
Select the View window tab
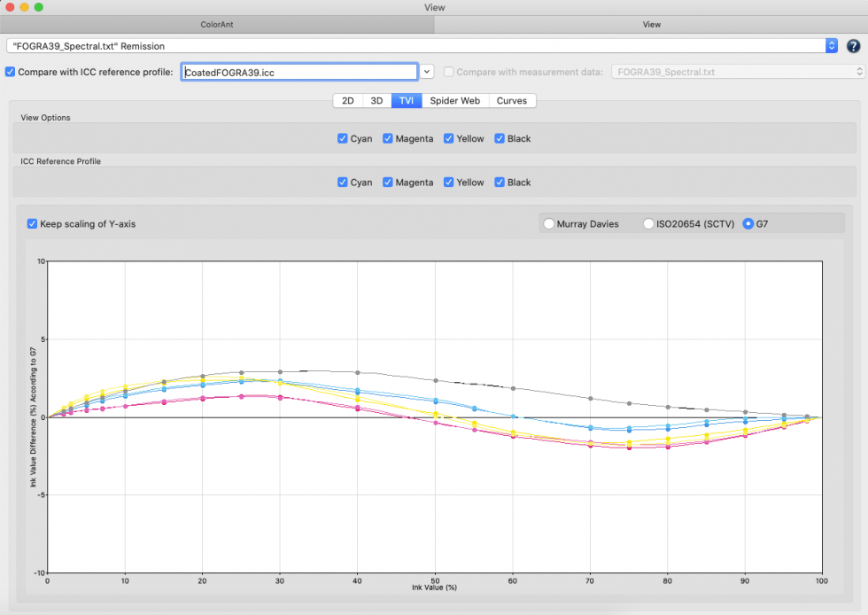pyautogui.click(x=652, y=24)
